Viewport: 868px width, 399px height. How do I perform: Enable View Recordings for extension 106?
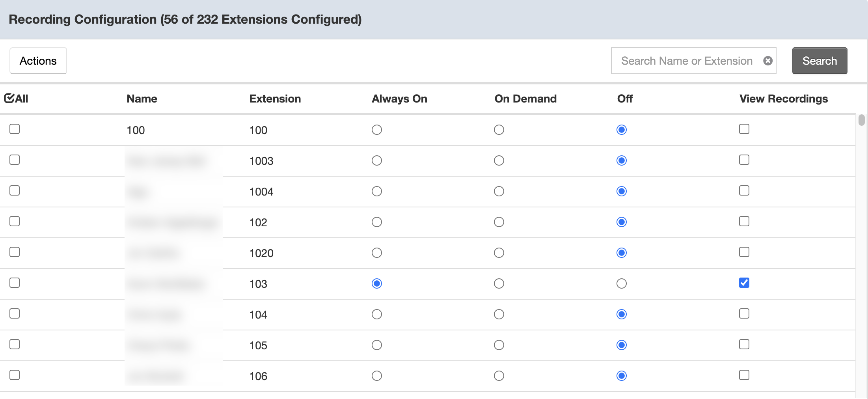(x=744, y=375)
